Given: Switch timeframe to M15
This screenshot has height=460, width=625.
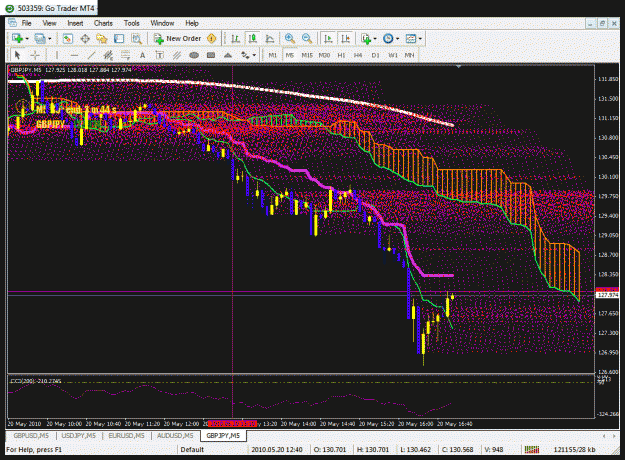Looking at the screenshot, I should [307, 55].
